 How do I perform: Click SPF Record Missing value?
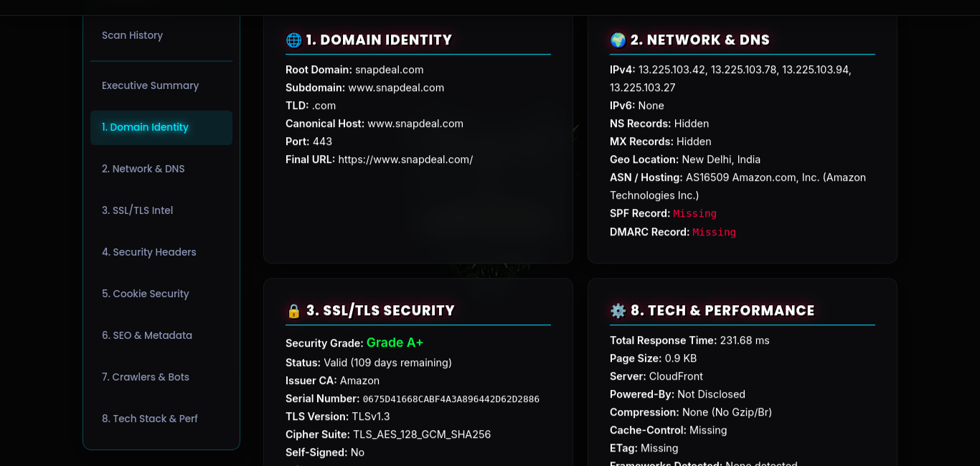[x=694, y=213]
